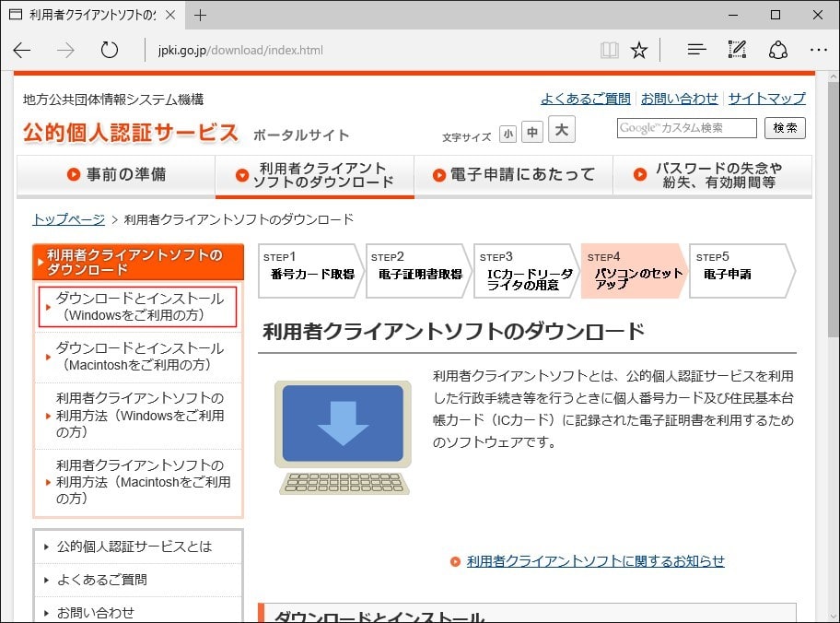The image size is (840, 623).
Task: Expand 公的個人認証サービスとは sidebar item
Action: coord(134,547)
